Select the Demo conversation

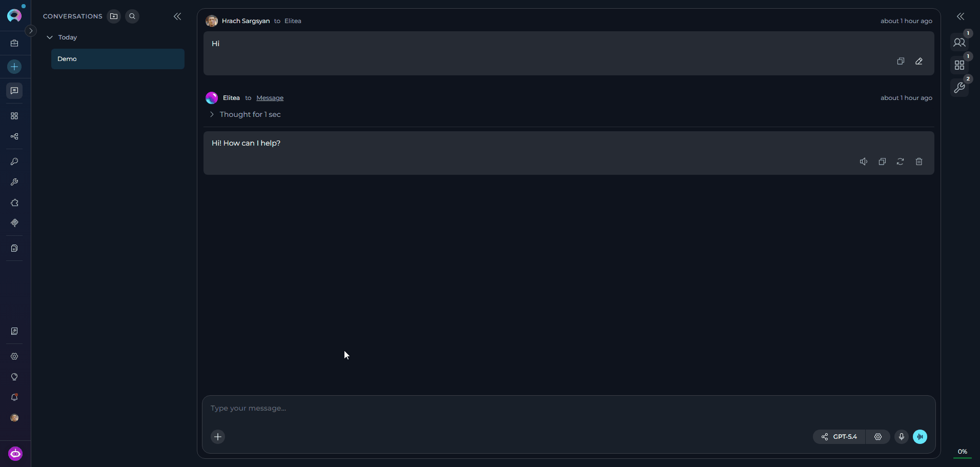(x=118, y=59)
